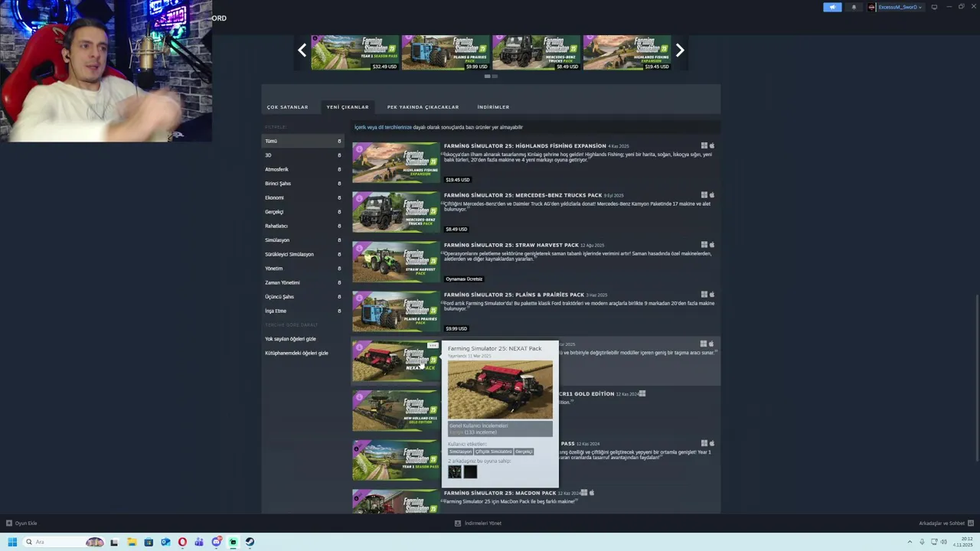980x551 pixels.
Task: Click Windows platform icon on Highlands Fishing row
Action: point(704,145)
